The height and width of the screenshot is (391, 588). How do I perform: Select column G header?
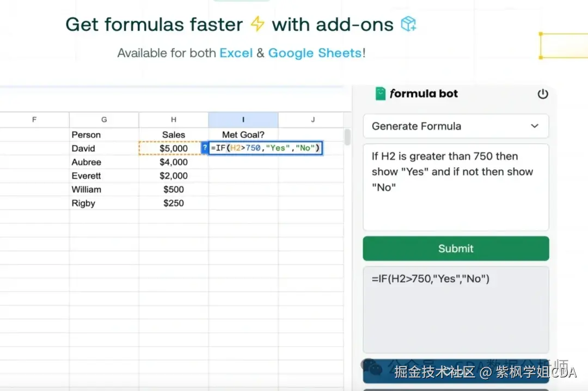point(104,120)
